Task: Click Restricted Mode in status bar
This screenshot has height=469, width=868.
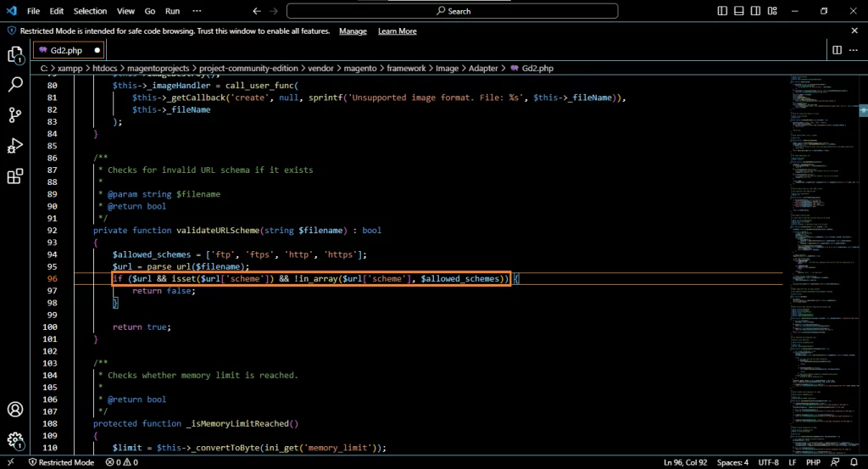Action: (61, 462)
